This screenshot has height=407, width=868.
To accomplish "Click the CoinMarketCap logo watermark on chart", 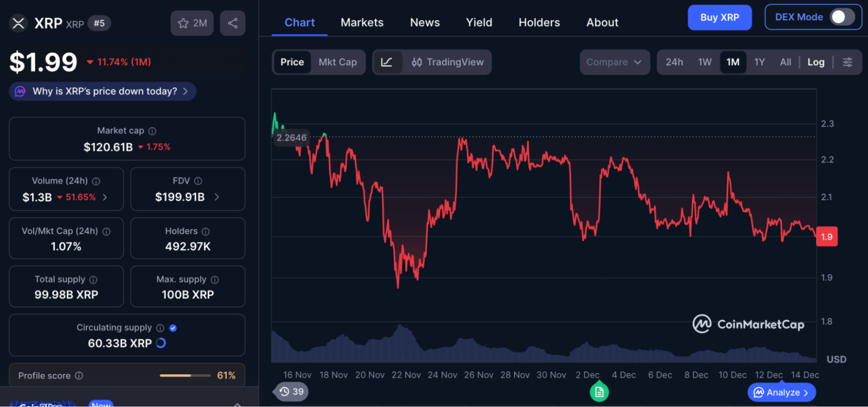I will [x=748, y=324].
